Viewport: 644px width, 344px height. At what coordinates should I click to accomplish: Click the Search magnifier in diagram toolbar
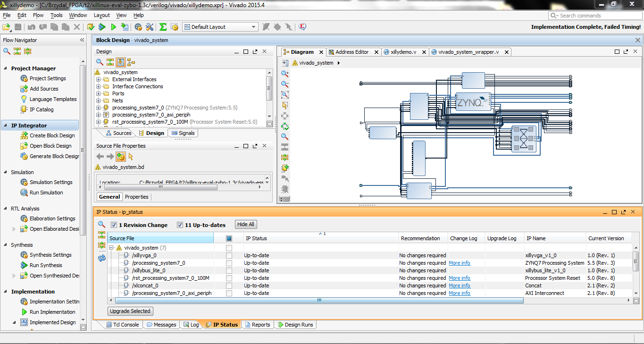pos(284,136)
